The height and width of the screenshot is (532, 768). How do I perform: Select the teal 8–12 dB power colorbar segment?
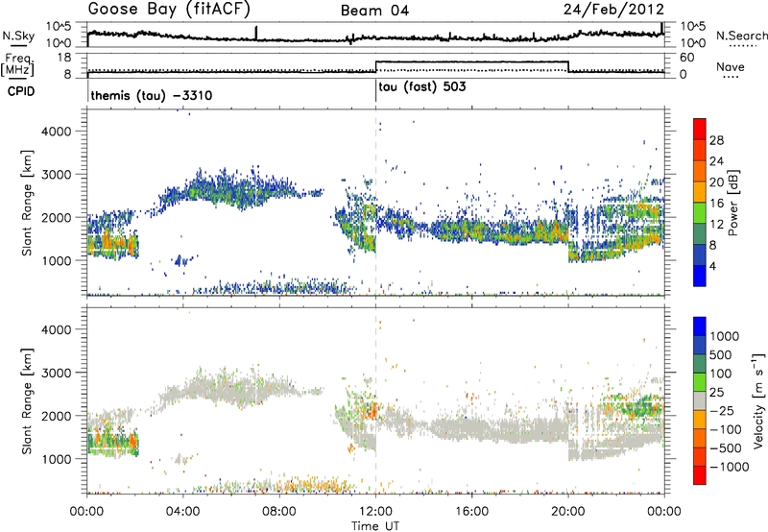(x=700, y=234)
